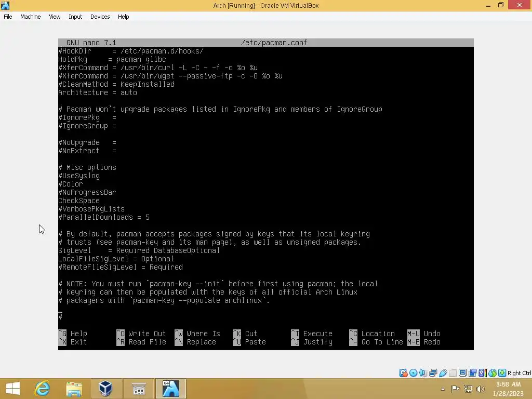Click the Right Ctrl host key label
532x399 pixels.
point(520,373)
